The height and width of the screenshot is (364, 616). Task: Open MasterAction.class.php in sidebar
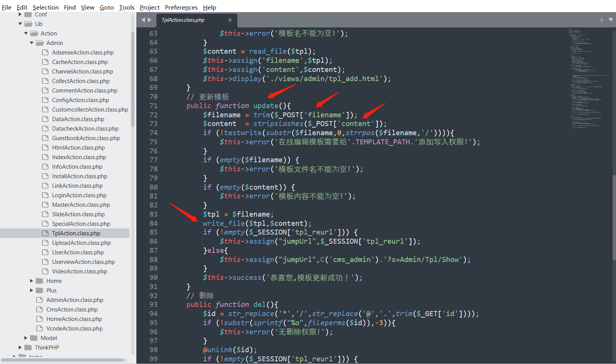(81, 205)
